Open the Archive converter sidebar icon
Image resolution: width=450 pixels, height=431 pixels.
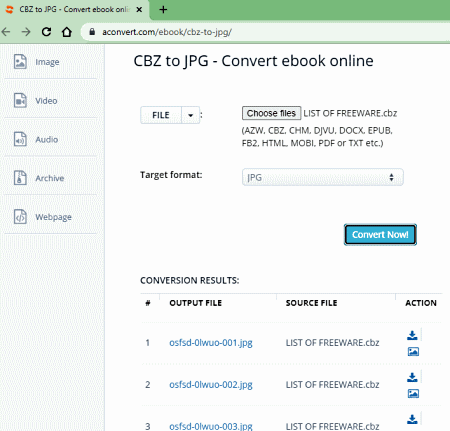(x=20, y=178)
